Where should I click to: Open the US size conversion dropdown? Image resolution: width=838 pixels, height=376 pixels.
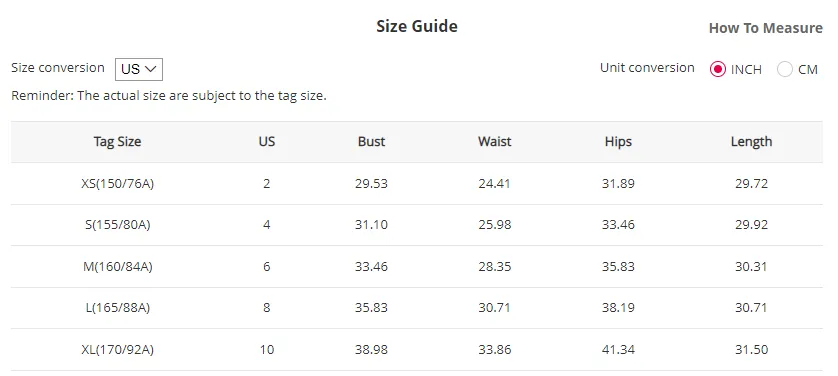pos(139,69)
